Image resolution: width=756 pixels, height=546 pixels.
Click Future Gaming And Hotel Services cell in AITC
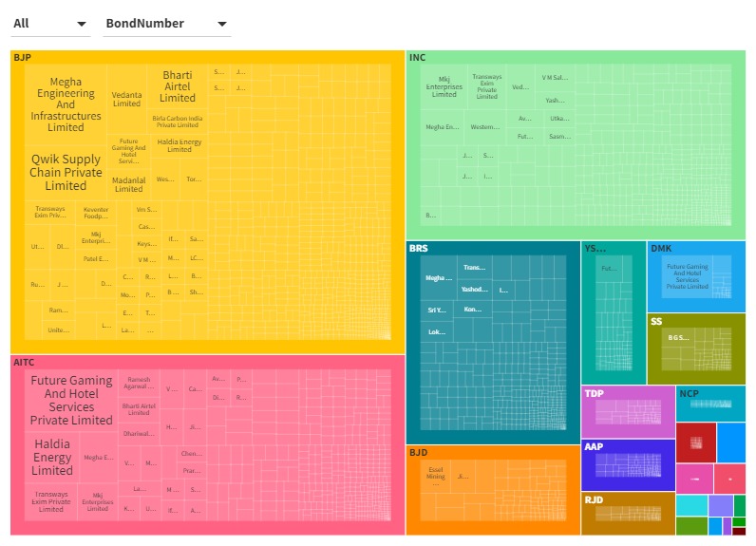pos(71,401)
